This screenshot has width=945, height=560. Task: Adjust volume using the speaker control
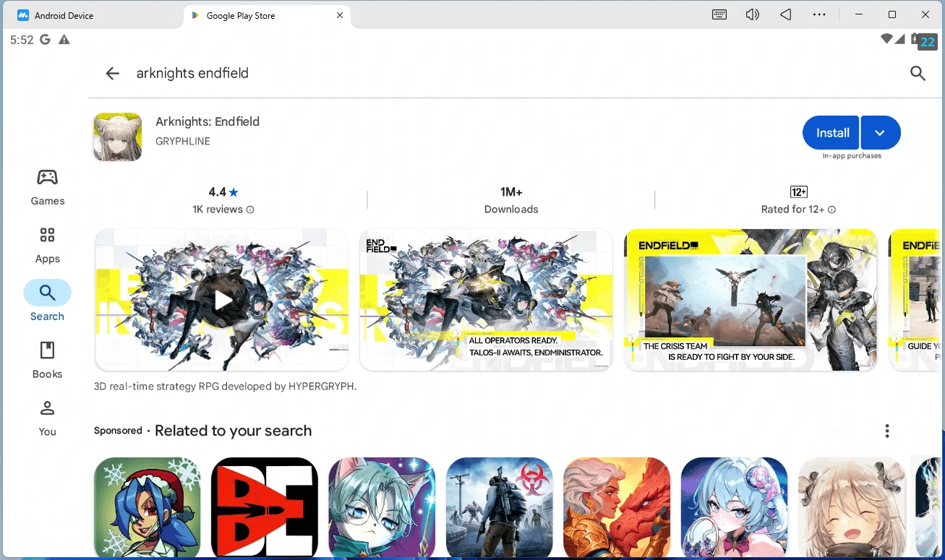[752, 14]
